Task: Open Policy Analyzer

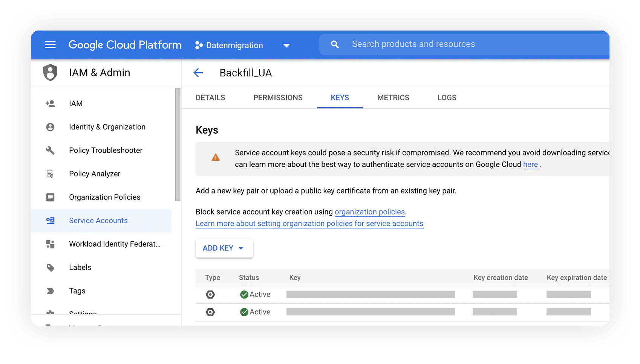Action: coord(95,174)
